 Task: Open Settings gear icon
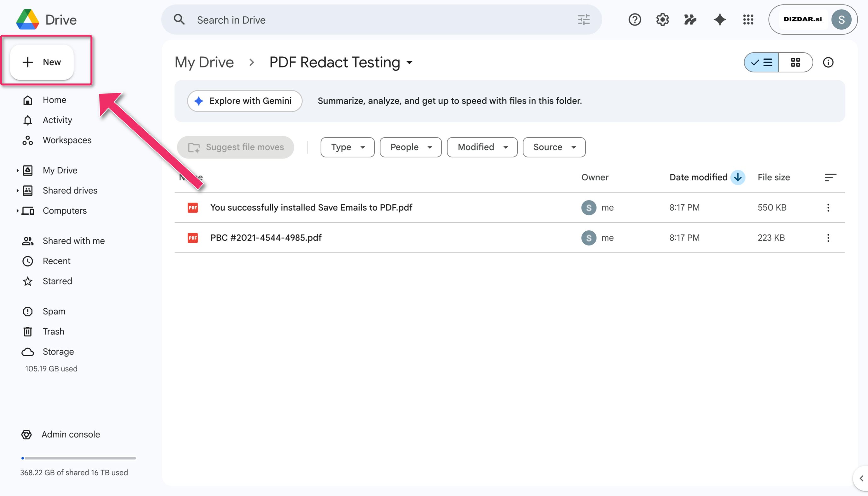(662, 20)
